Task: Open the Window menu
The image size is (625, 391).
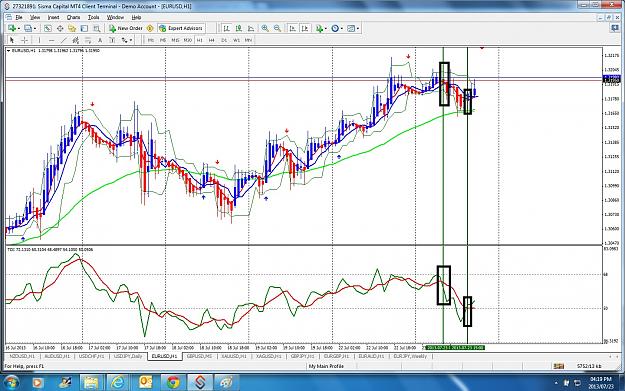Action: tap(115, 18)
